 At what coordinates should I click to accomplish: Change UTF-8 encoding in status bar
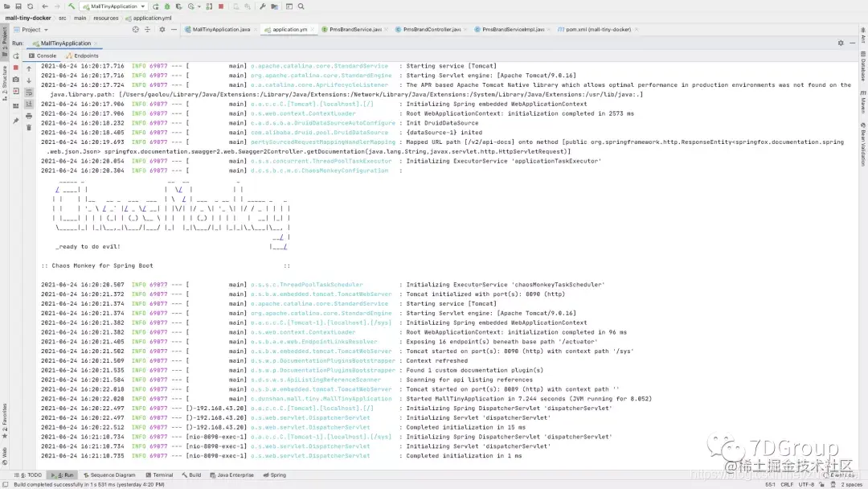point(806,484)
